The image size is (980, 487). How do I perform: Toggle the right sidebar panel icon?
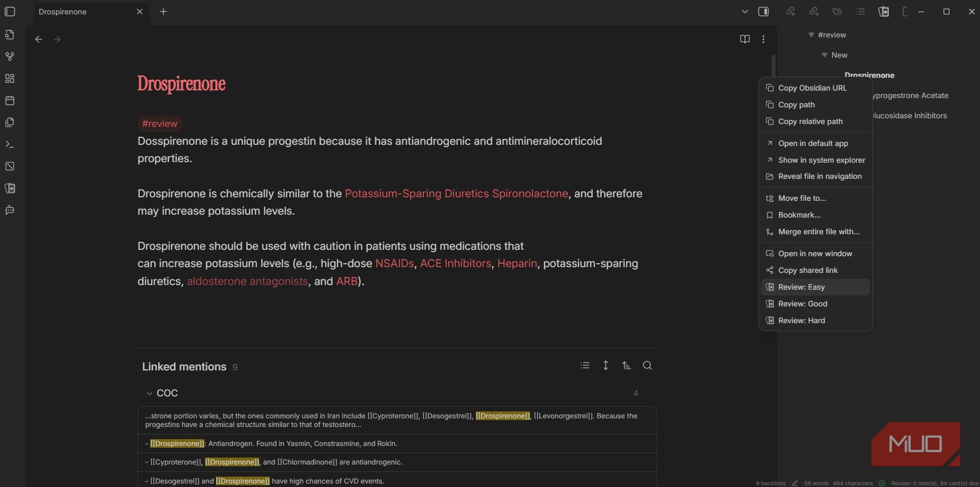763,12
